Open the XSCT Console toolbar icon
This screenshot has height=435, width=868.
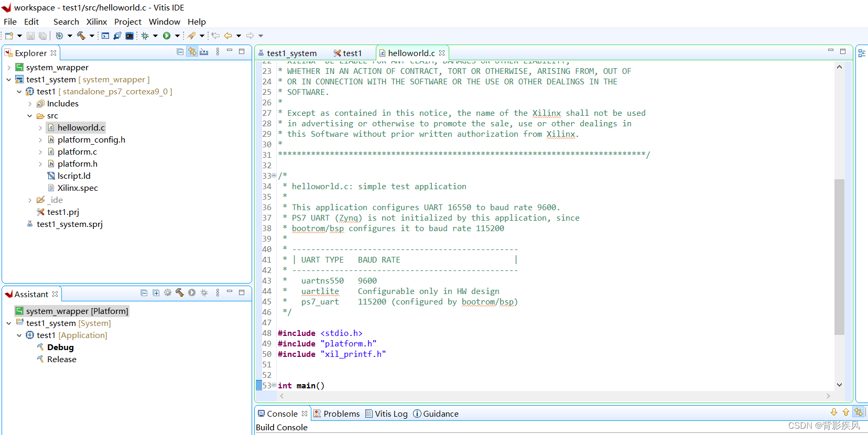pyautogui.click(x=105, y=36)
